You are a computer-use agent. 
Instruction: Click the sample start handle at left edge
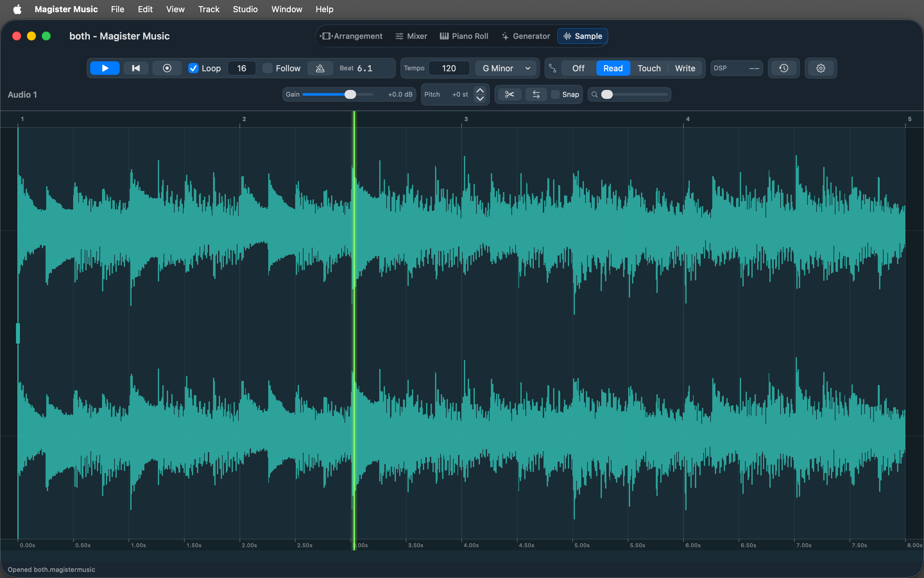[x=18, y=333]
